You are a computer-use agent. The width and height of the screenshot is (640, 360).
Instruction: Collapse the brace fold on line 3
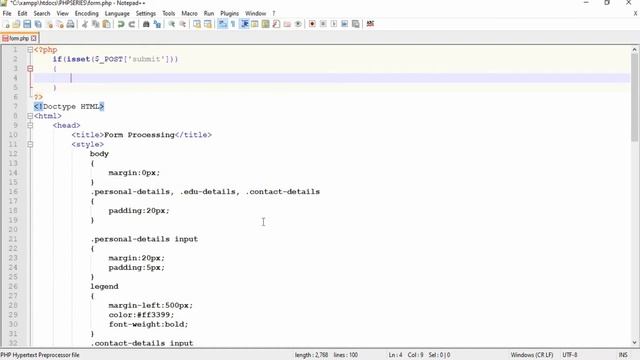[30, 69]
